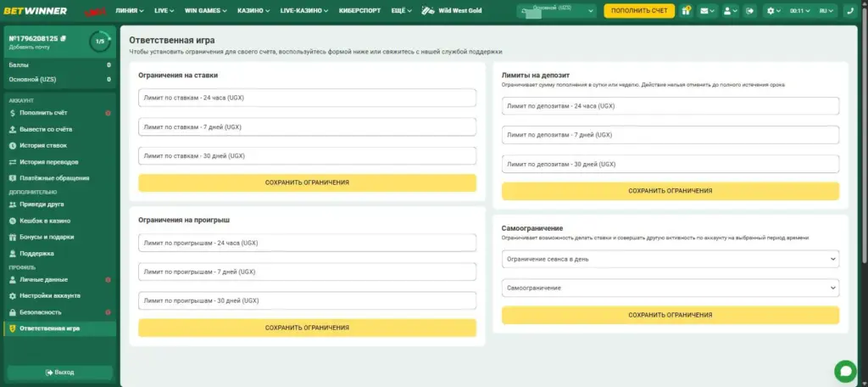Click the icon beside Кешбэк в казино
Viewport: 868px width, 387px height.
click(13, 221)
